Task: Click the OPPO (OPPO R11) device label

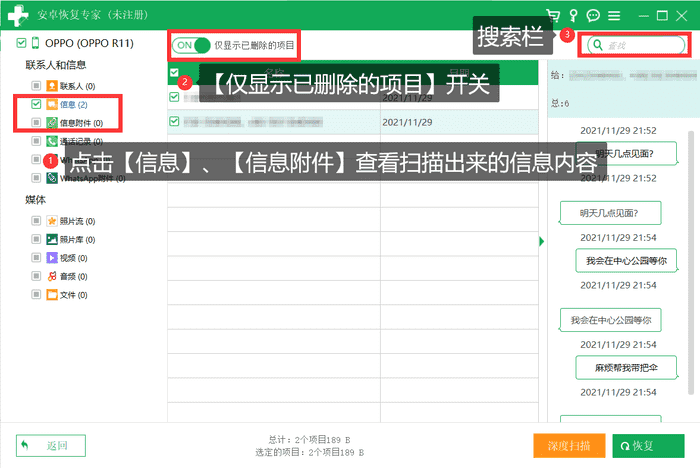Action: [89, 43]
